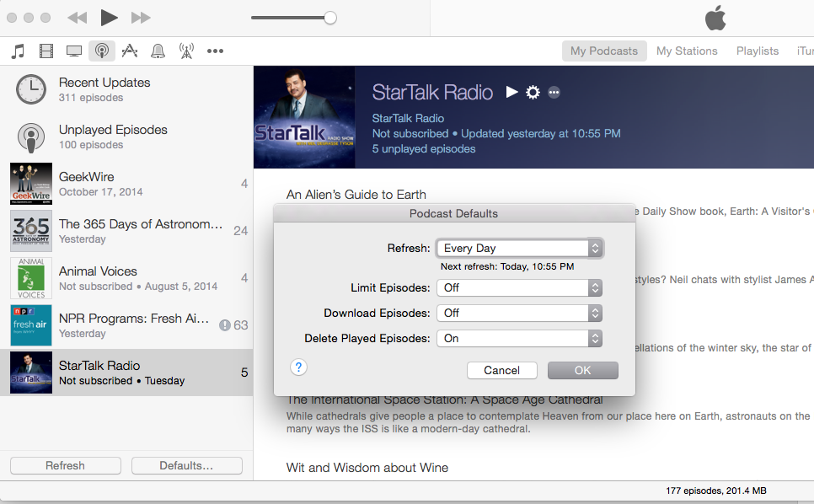Click the Refresh button below sidebar
The image size is (814, 504).
point(66,465)
